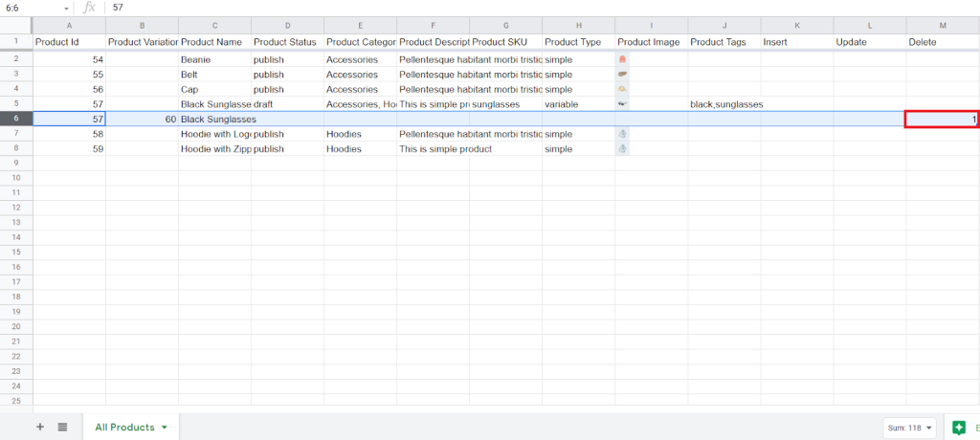
Task: Click the Beanie product image thumbnail
Action: pyautogui.click(x=622, y=59)
